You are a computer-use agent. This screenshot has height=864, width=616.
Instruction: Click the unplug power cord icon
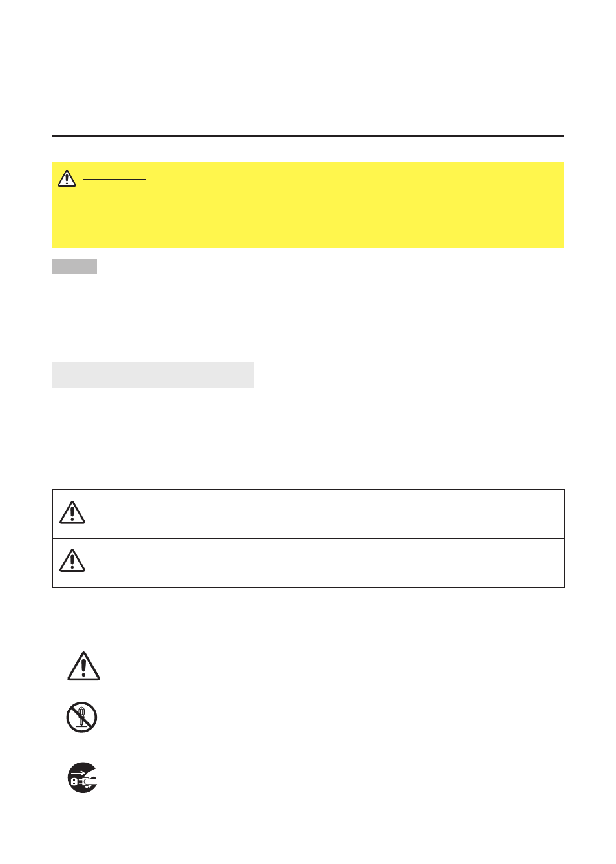coord(83,777)
